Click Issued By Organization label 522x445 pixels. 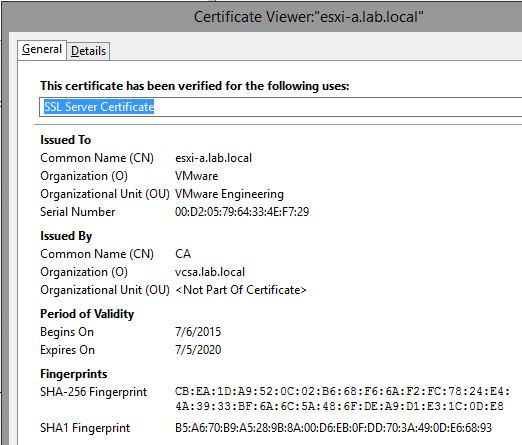point(84,272)
